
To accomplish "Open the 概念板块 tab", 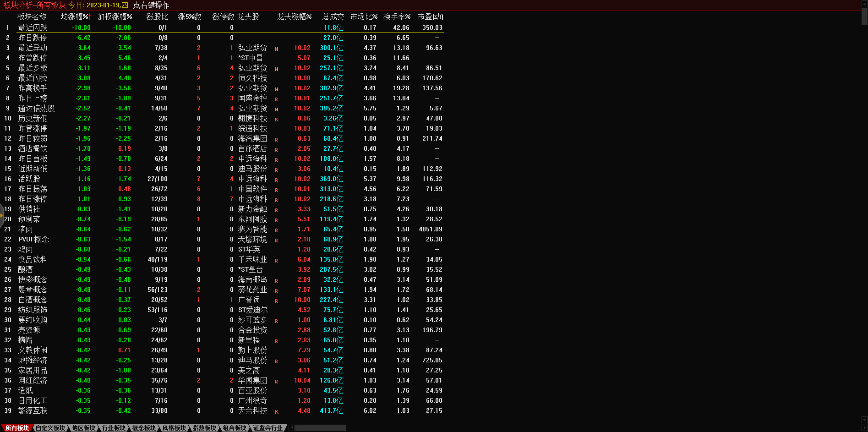I will click(x=144, y=428).
